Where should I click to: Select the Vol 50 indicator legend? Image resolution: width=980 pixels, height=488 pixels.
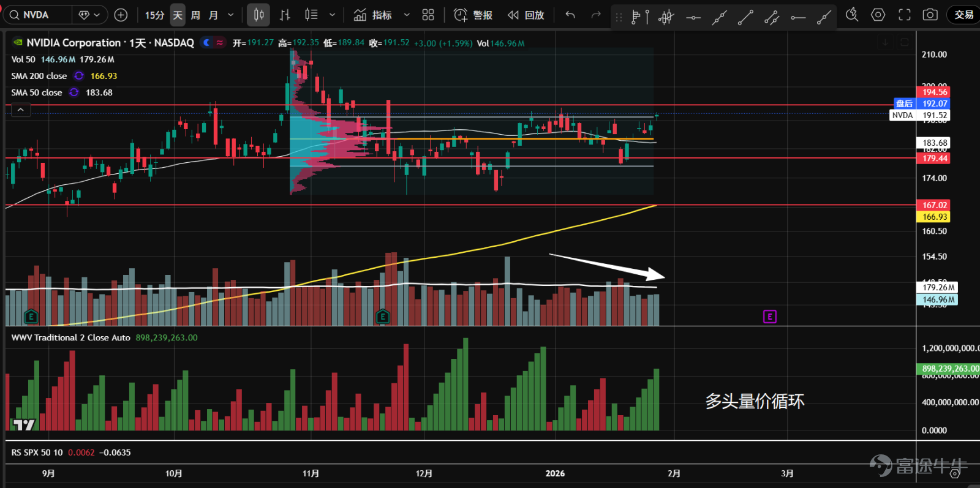click(23, 59)
